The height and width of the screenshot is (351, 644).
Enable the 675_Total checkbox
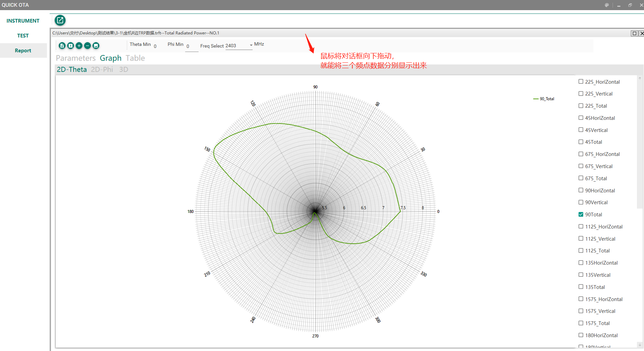click(581, 178)
